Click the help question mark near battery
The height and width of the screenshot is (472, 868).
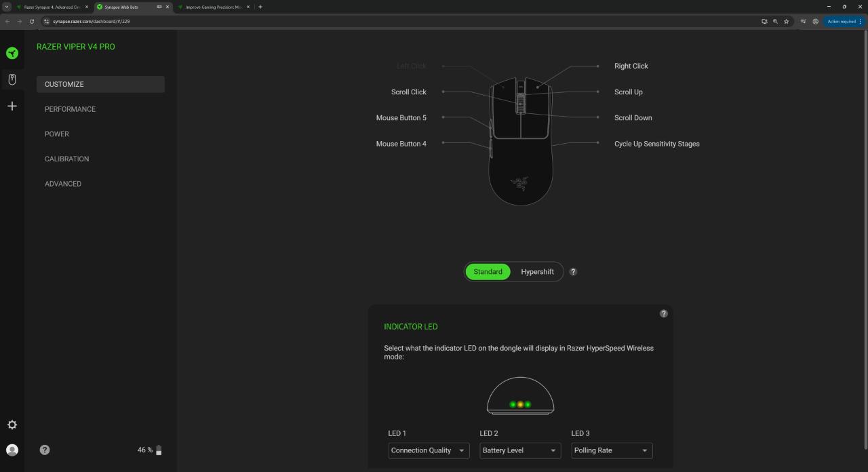45,450
